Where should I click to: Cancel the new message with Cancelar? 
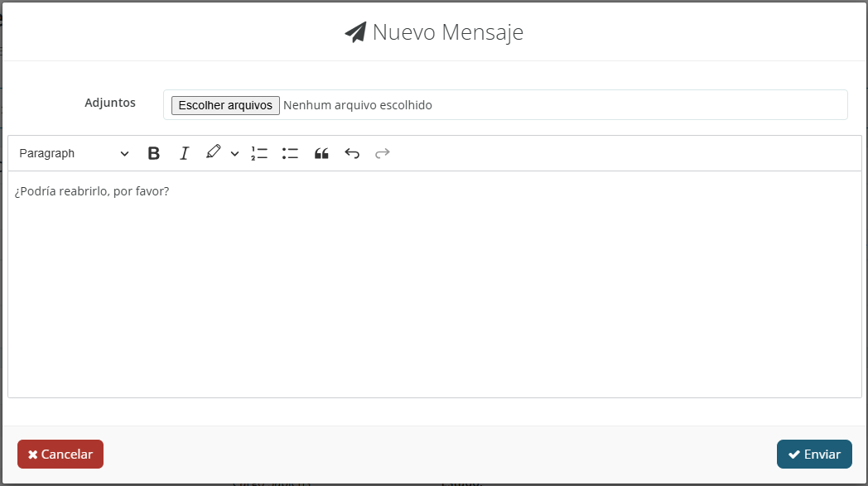(60, 454)
